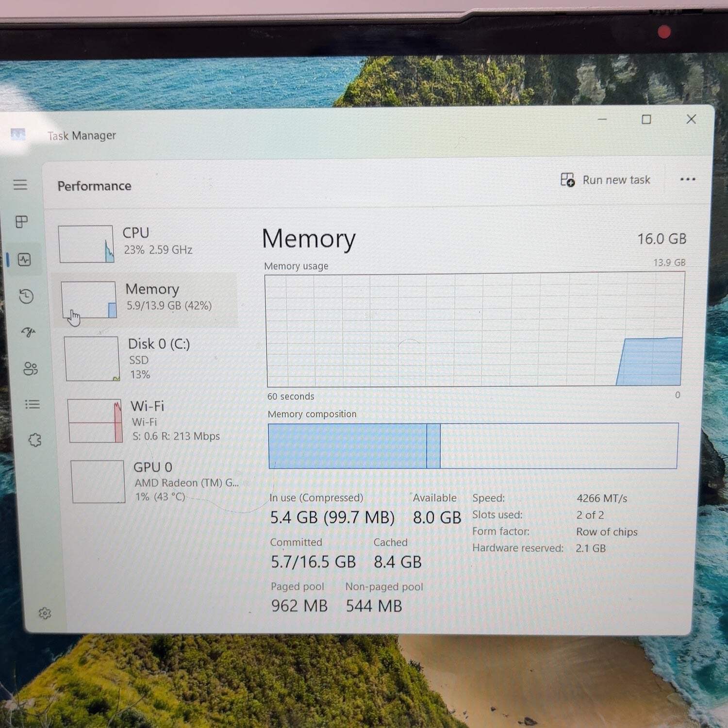This screenshot has width=728, height=728.
Task: Click the Memory composition label
Action: click(312, 414)
